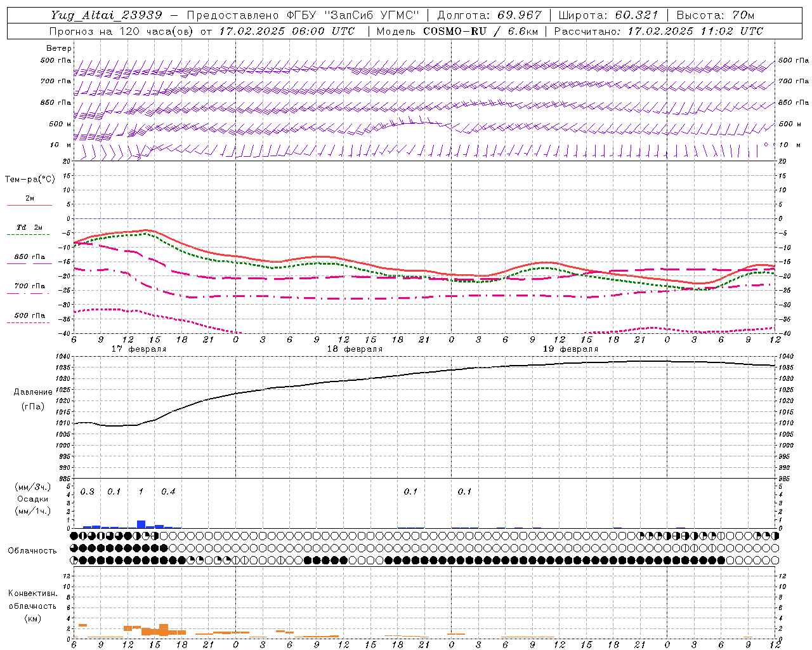Click the (гПа) pressure unit label
This screenshot has height=650, width=812.
pyautogui.click(x=33, y=406)
